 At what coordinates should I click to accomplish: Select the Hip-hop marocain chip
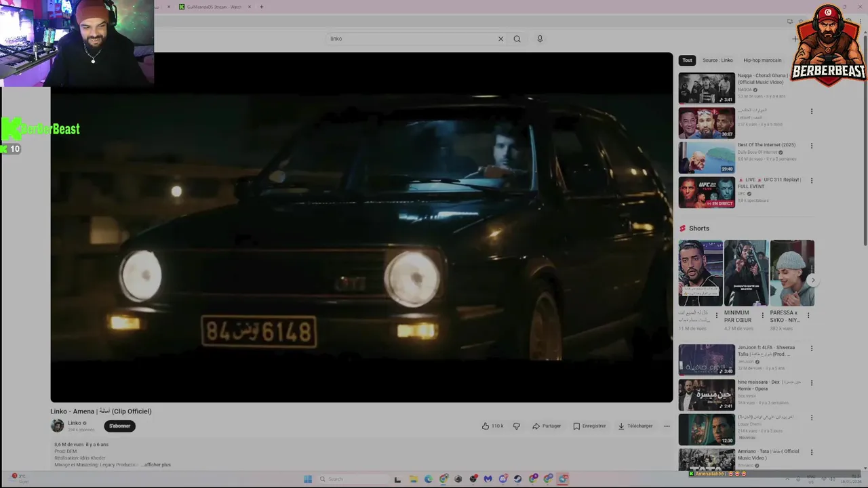coord(762,60)
